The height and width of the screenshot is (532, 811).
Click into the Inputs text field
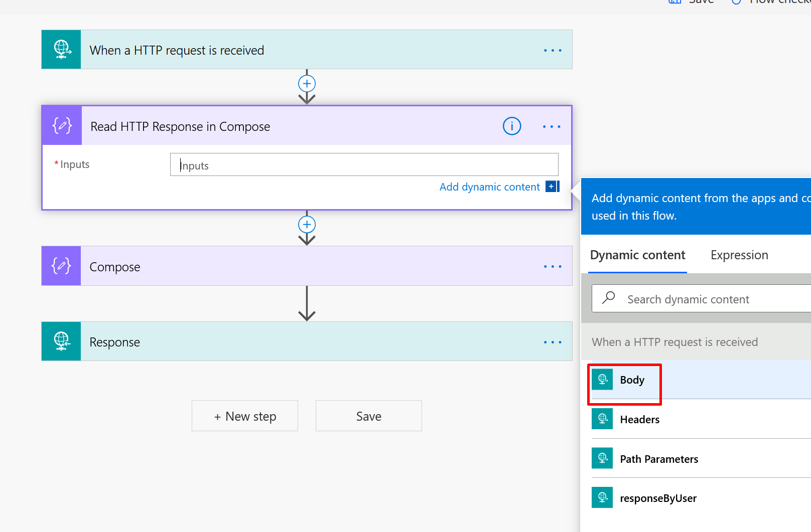pyautogui.click(x=364, y=164)
